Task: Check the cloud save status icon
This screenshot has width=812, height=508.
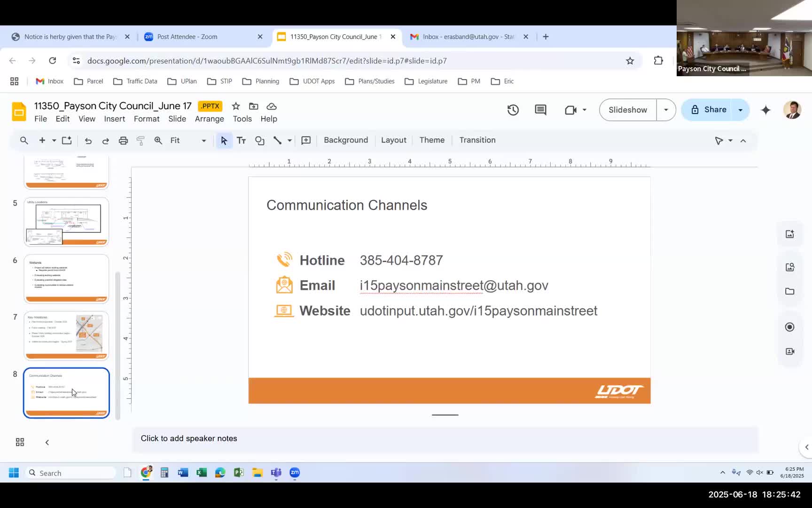Action: 272,106
